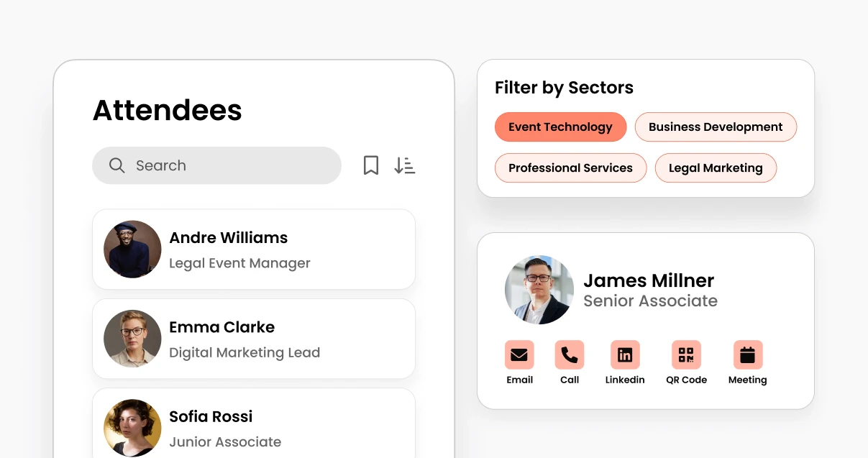868x458 pixels.
Task: Open the Meeting scheduler icon
Action: pos(747,354)
